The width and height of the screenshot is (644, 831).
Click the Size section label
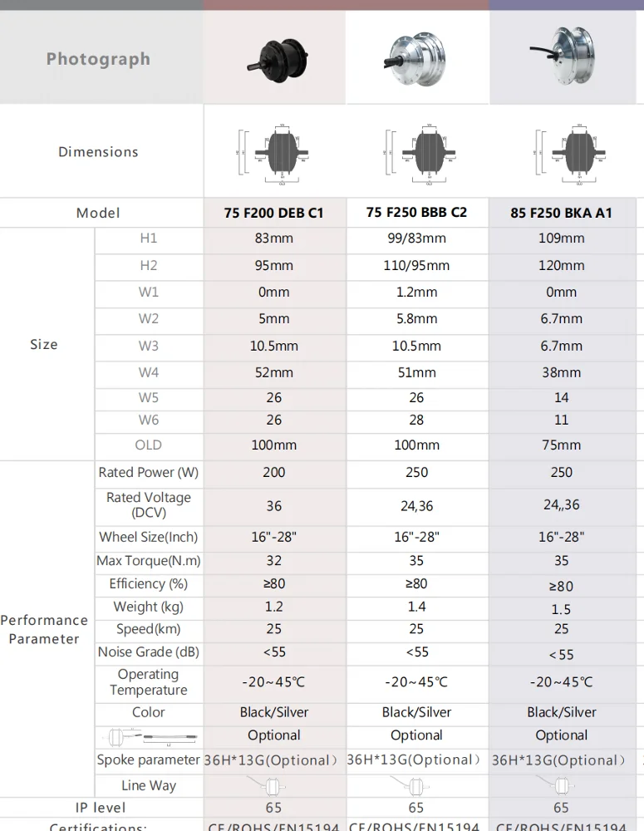click(x=44, y=344)
